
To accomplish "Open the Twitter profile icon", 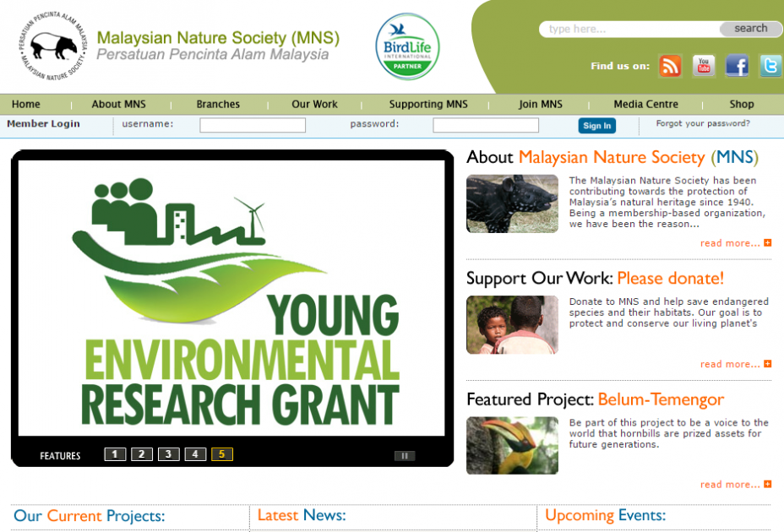I will pyautogui.click(x=770, y=66).
